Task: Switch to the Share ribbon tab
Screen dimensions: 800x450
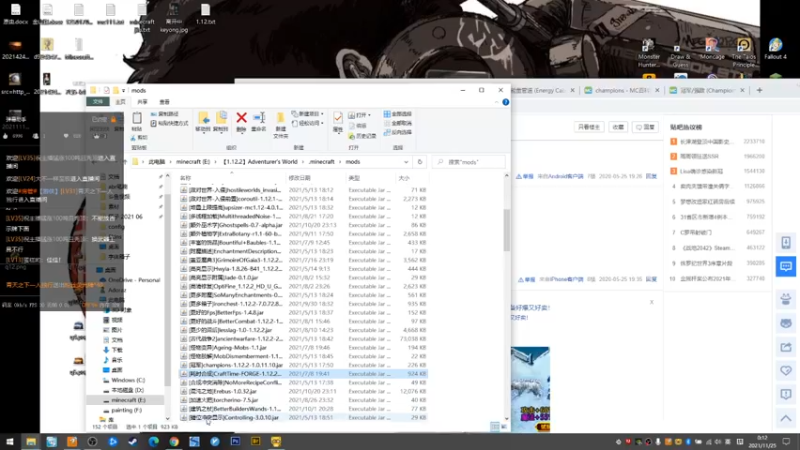Action: tap(142, 102)
